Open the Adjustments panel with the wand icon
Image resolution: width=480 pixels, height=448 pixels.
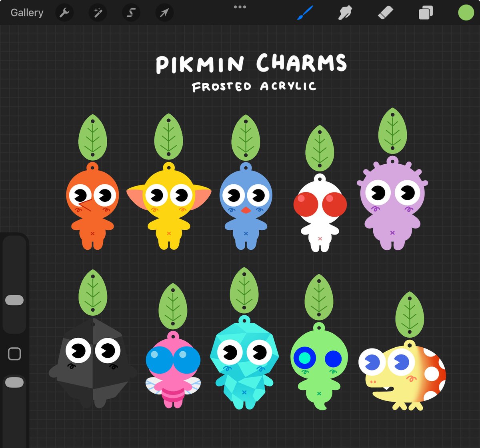97,12
